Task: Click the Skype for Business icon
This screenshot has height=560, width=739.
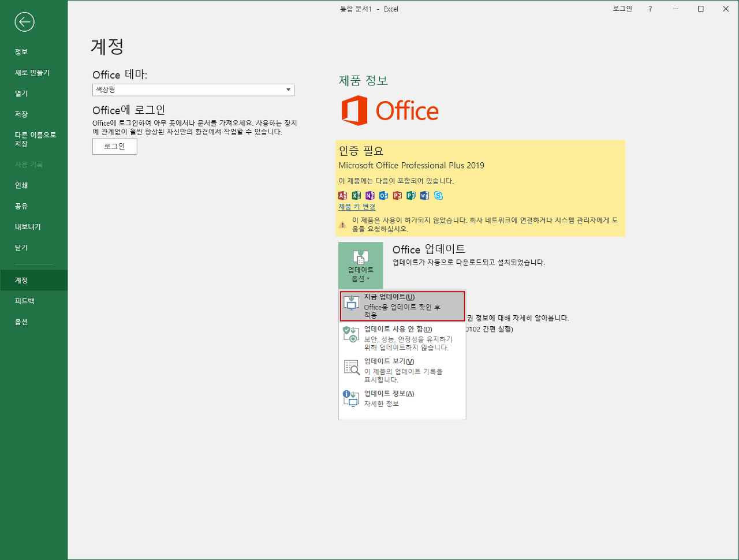Action: point(438,196)
